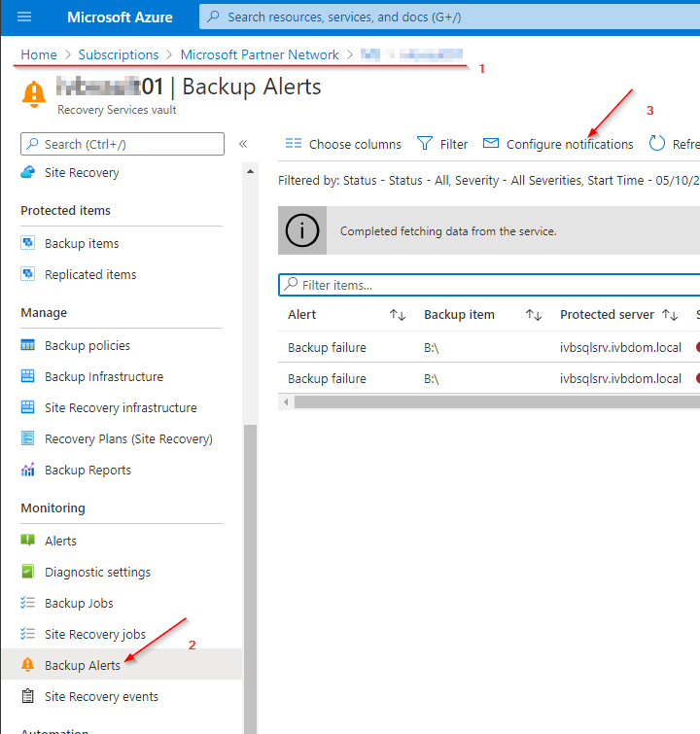Click the table horizontal scrollbar left arrow

286,402
